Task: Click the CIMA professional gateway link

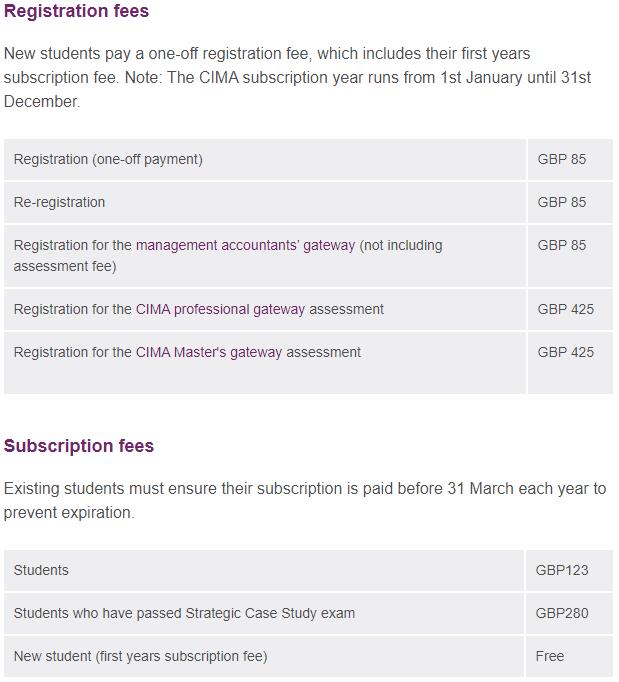Action: tap(220, 309)
